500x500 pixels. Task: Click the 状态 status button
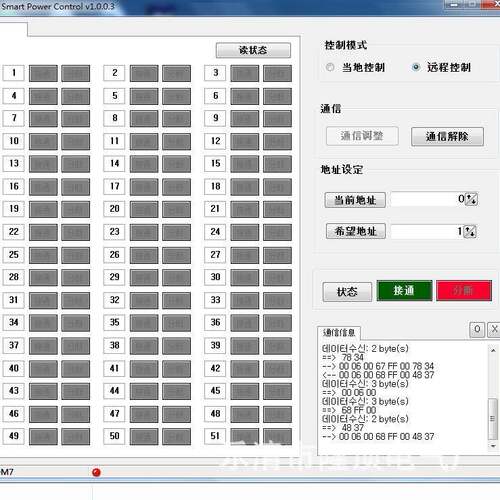pos(347,292)
